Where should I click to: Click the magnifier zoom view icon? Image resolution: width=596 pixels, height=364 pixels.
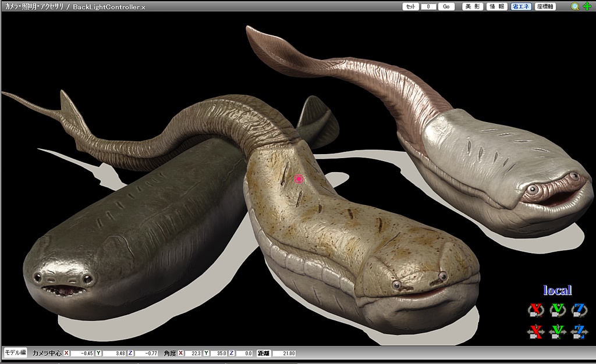575,6
